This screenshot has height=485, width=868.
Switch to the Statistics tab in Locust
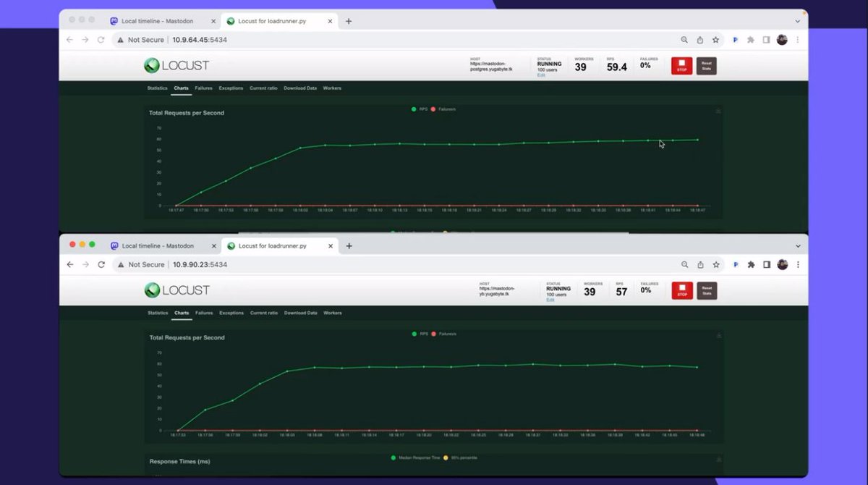pos(156,88)
